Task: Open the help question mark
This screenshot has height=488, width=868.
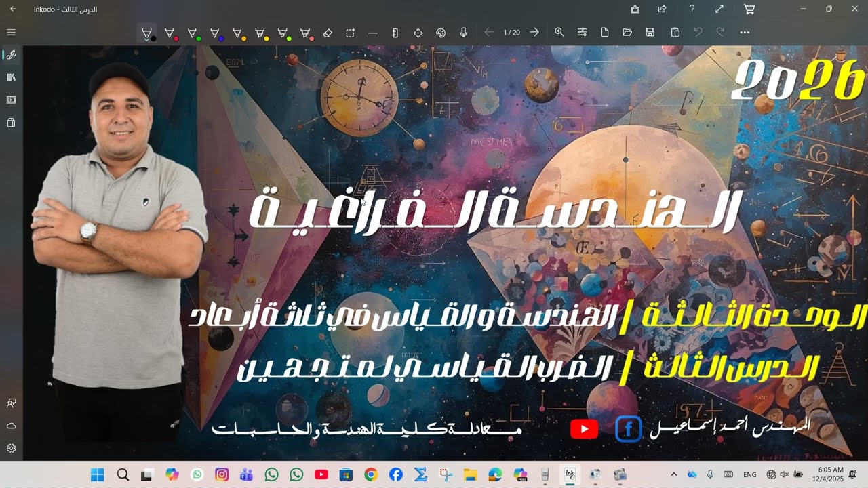Action: click(692, 9)
